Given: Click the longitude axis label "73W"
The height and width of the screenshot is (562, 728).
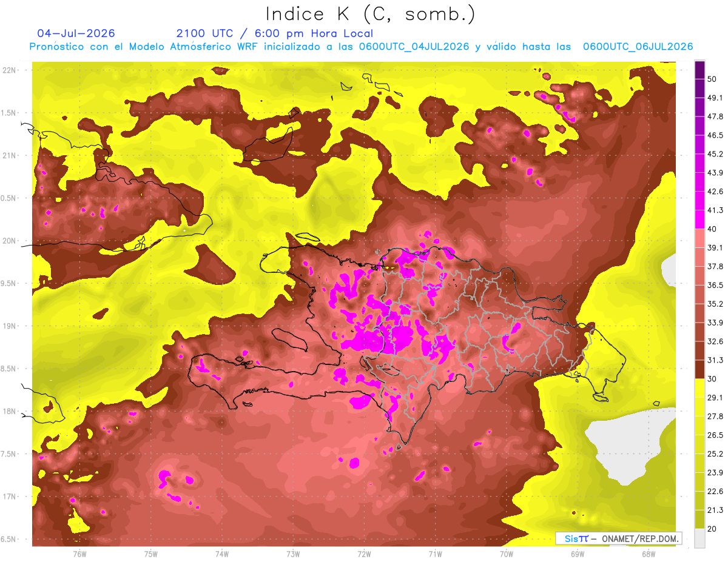Looking at the screenshot, I should (293, 554).
